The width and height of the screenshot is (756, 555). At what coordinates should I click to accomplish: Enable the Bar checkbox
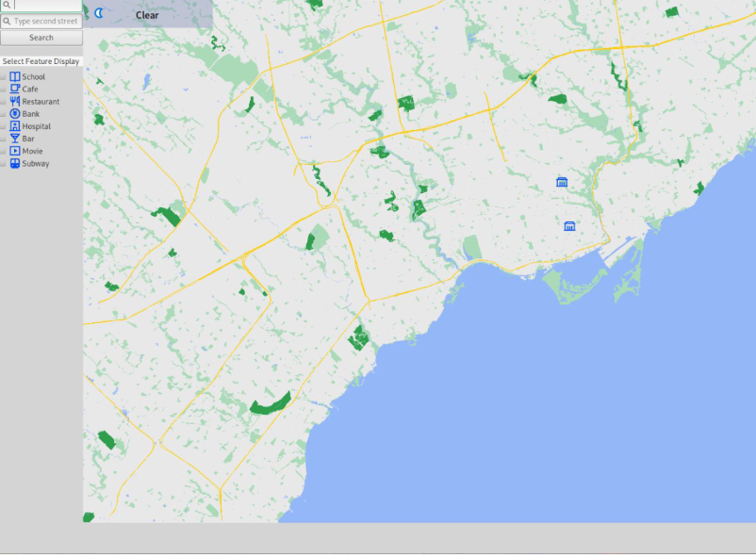[3, 139]
